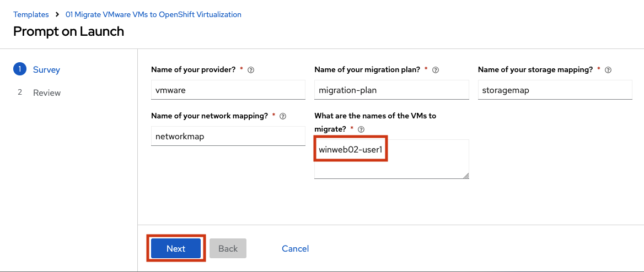Cancel the launch prompt
The image size is (644, 272).
[296, 248]
